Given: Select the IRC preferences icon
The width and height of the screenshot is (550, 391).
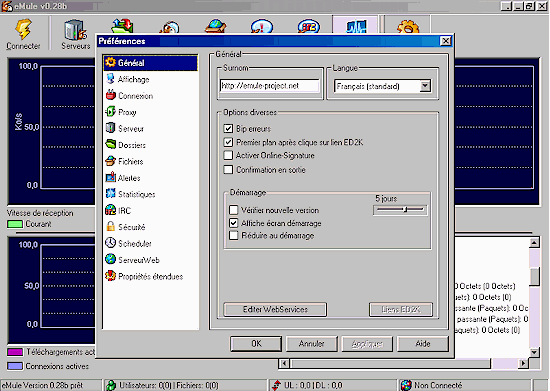Looking at the screenshot, I should [x=110, y=210].
